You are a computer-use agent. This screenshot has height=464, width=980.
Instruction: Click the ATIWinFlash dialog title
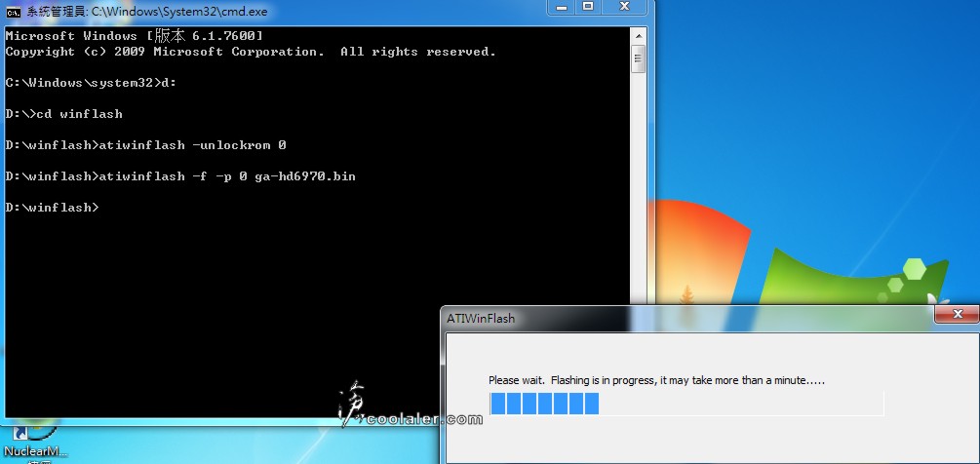click(481, 319)
